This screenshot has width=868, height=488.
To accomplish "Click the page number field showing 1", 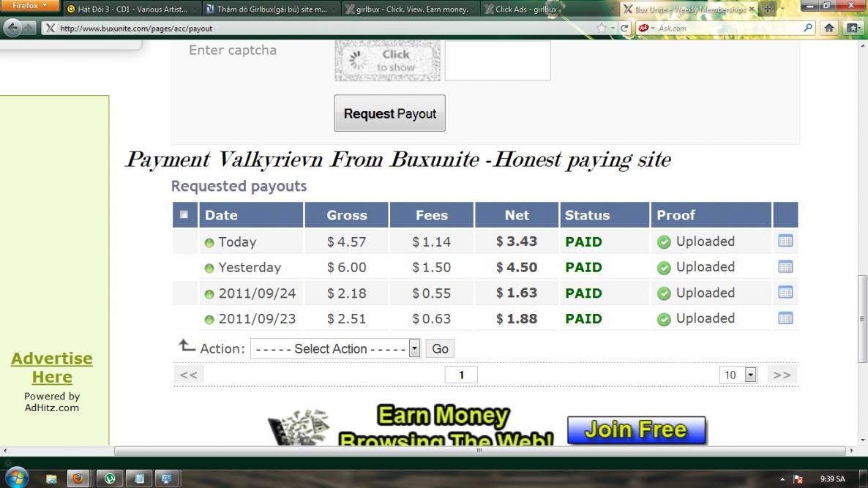I will (461, 375).
